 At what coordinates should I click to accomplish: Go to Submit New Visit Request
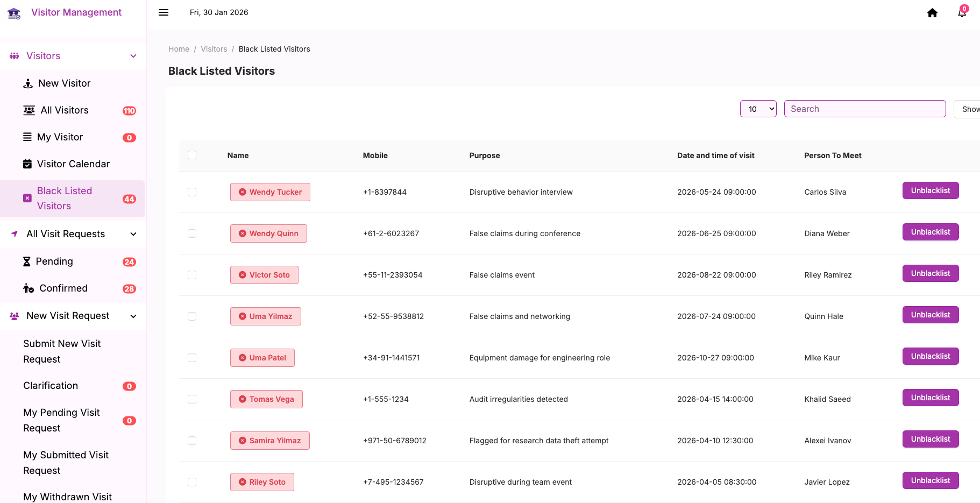[x=62, y=351]
